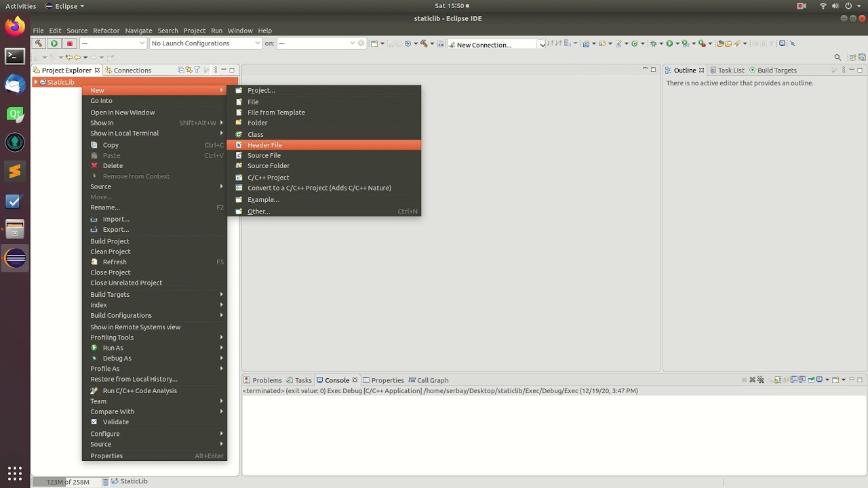This screenshot has width=868, height=488.
Task: Run garbage collector trash icon
Action: click(106, 482)
